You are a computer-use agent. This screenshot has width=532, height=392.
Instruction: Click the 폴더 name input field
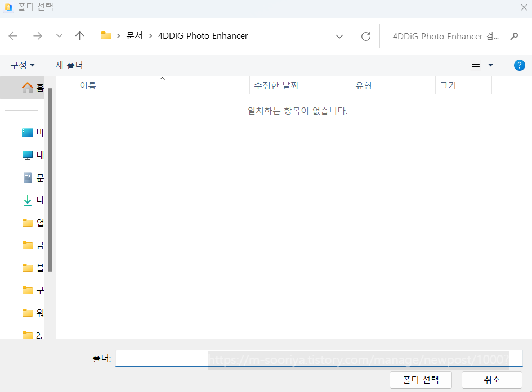319,358
